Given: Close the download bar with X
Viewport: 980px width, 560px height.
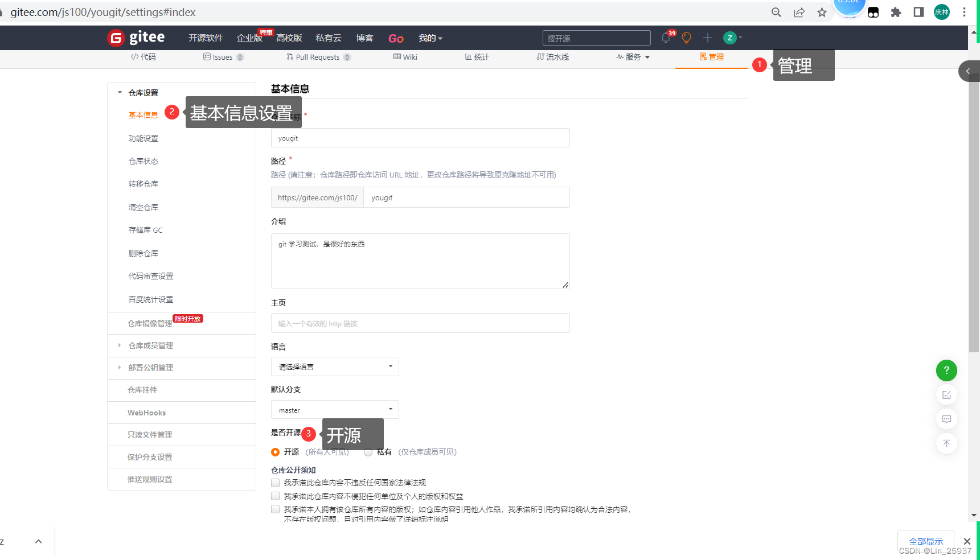Looking at the screenshot, I should click(967, 541).
